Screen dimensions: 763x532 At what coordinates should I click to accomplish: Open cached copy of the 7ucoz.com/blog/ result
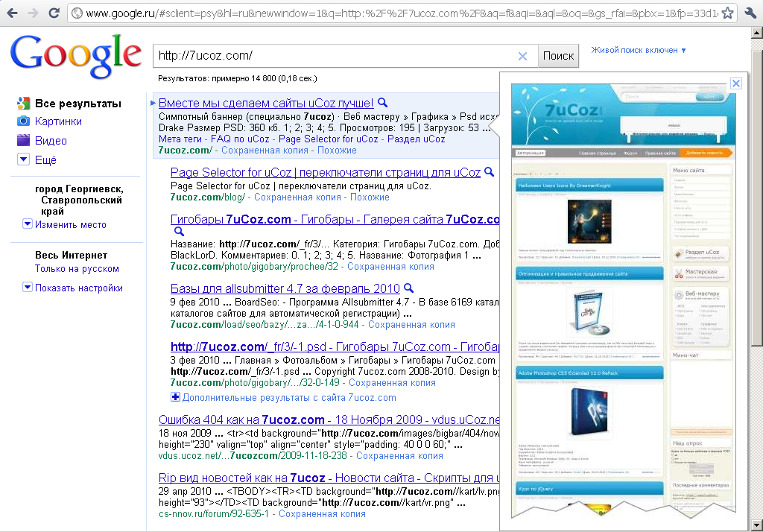[297, 197]
